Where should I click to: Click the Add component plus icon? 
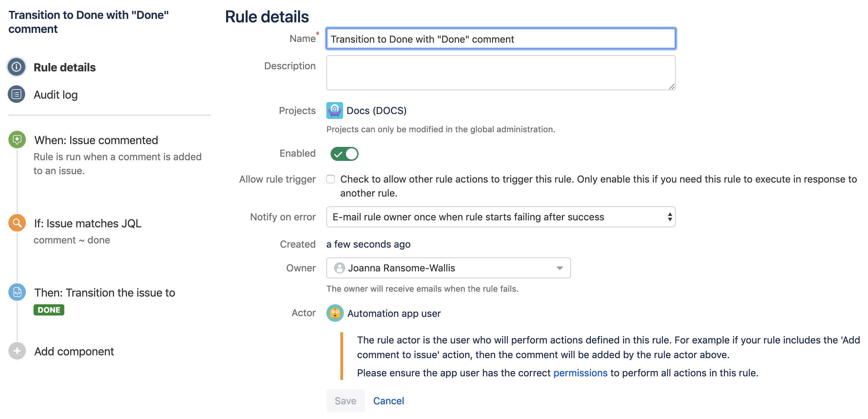(x=17, y=351)
